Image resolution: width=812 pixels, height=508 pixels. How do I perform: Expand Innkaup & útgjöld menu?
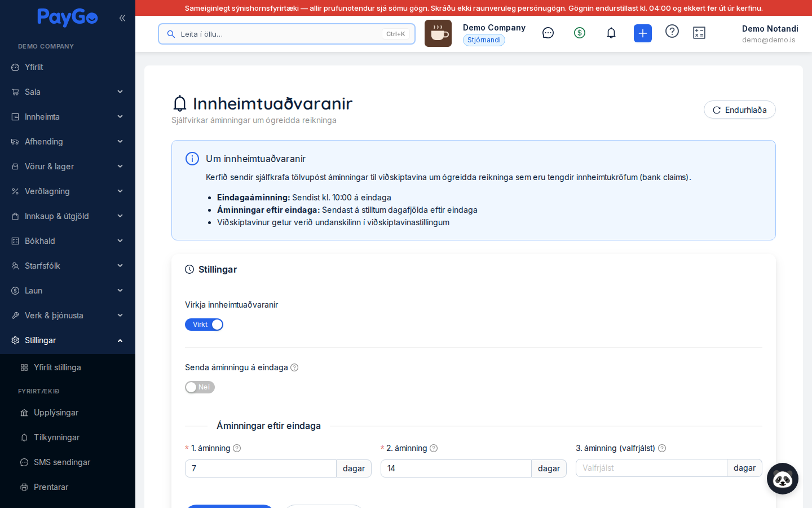(68, 216)
